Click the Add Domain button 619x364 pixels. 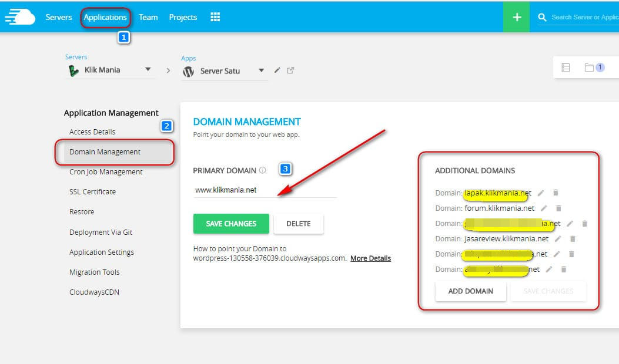coord(470,291)
